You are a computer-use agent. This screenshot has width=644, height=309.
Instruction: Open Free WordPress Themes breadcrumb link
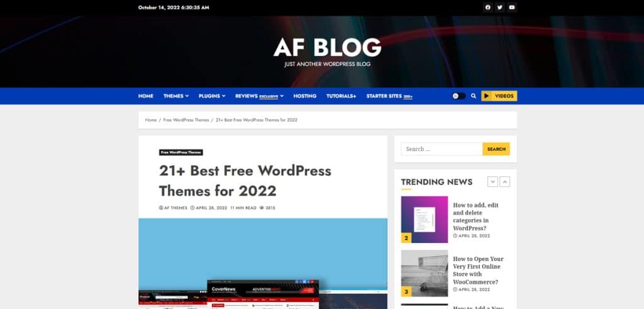pyautogui.click(x=186, y=120)
